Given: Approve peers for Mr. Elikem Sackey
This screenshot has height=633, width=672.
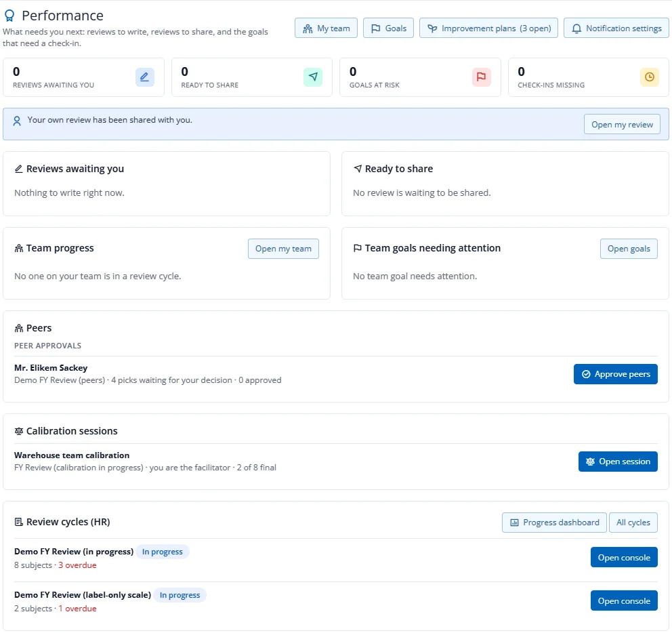Looking at the screenshot, I should [x=615, y=374].
